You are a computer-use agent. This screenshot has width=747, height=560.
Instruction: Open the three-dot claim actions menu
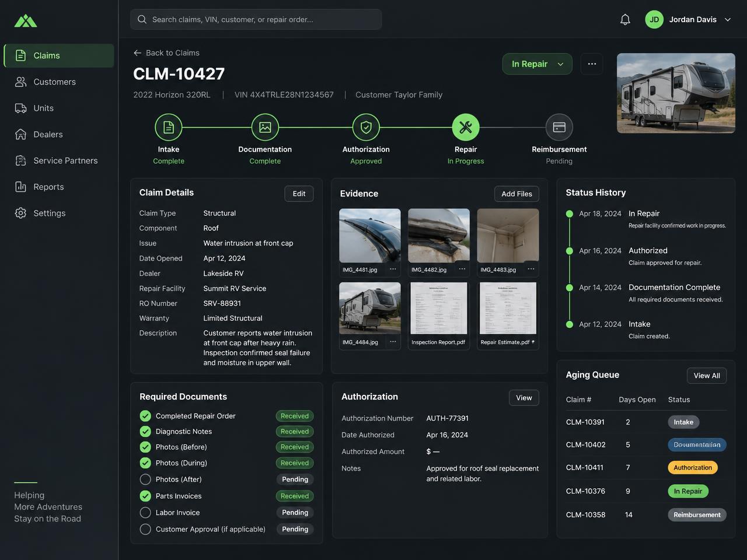point(592,64)
